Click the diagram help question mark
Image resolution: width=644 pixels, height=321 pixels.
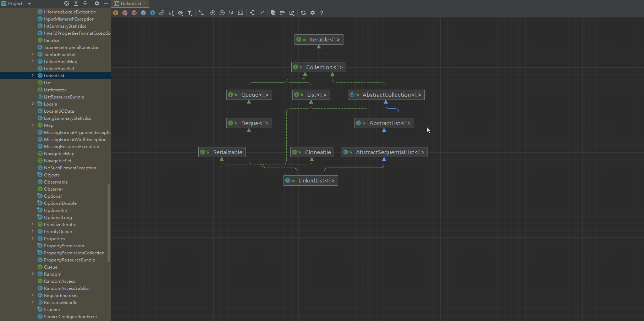(x=322, y=13)
